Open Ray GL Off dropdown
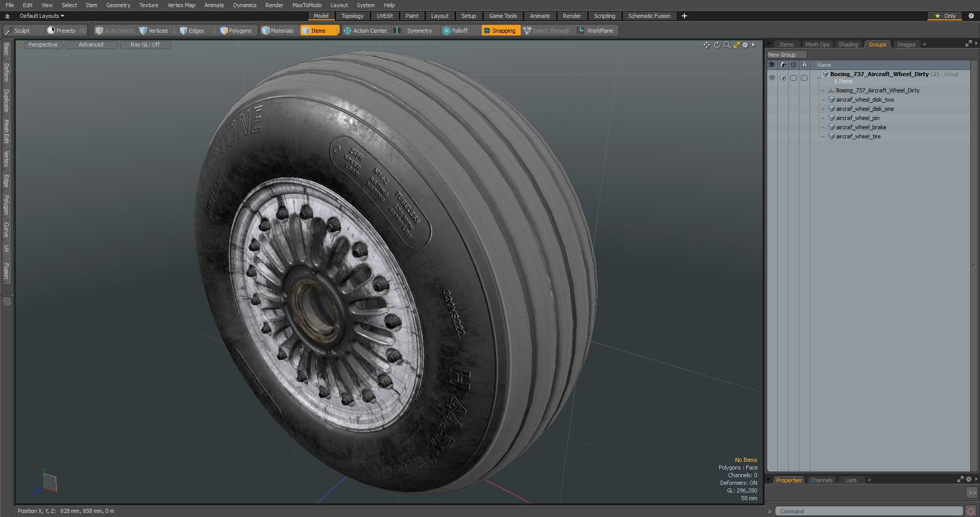The image size is (980, 517). [x=145, y=45]
